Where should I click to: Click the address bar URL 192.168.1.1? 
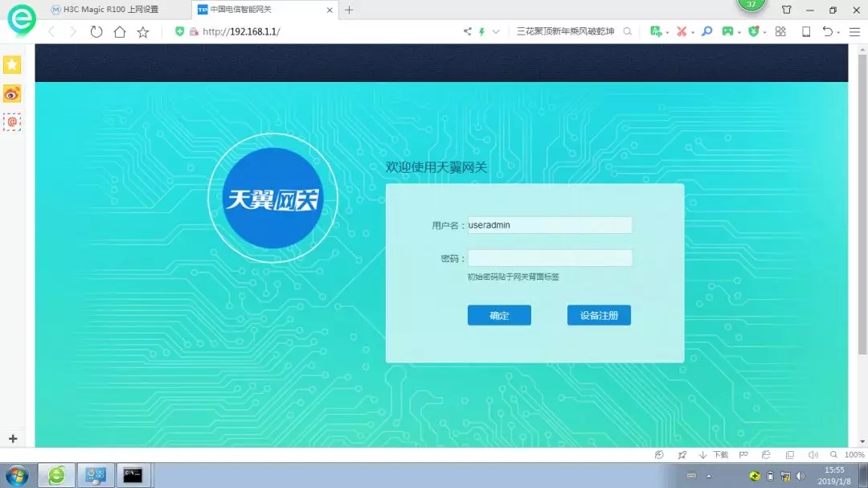(x=241, y=31)
